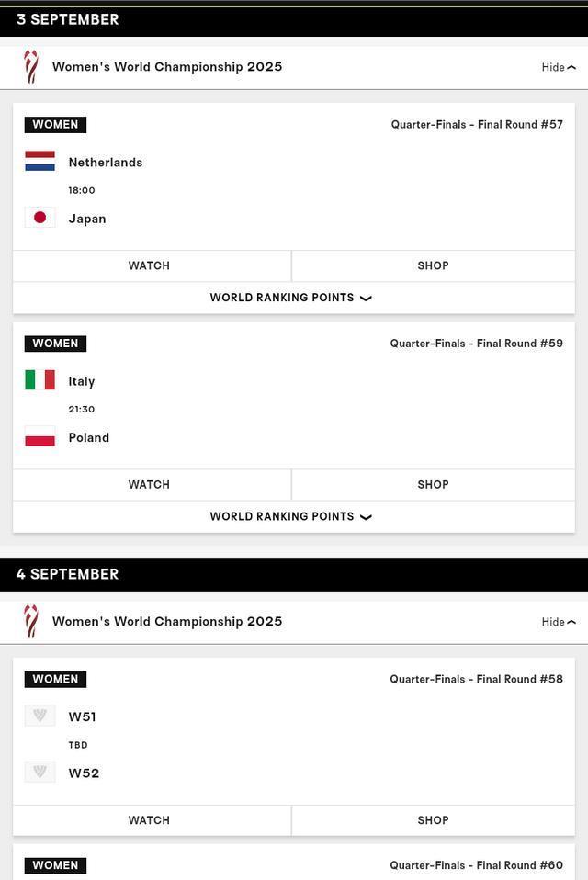Open Shop for Italy vs Poland match
This screenshot has height=880, width=588.
click(x=433, y=484)
